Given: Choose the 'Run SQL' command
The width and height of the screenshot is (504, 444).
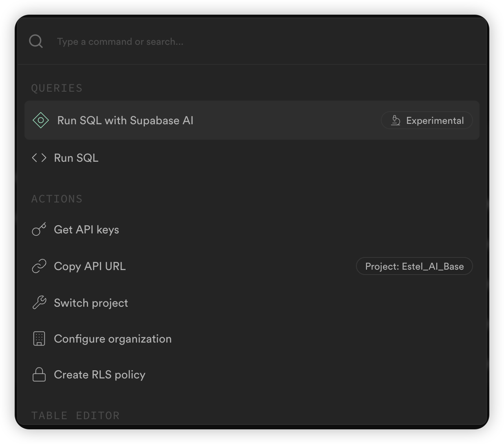Looking at the screenshot, I should point(76,158).
